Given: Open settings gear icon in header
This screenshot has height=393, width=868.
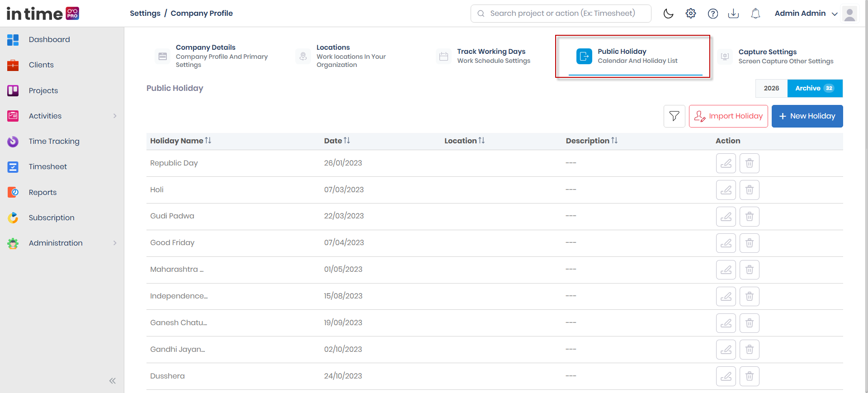Looking at the screenshot, I should [x=691, y=14].
